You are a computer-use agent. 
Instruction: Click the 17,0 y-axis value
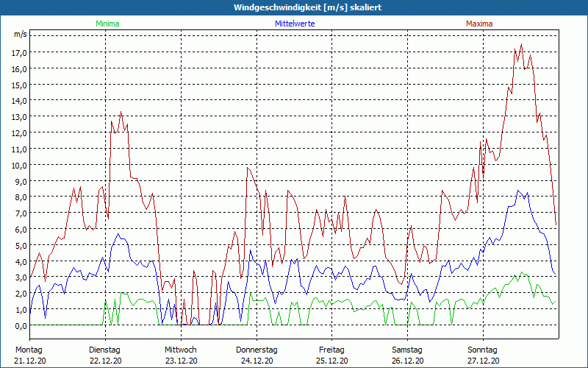[19, 52]
